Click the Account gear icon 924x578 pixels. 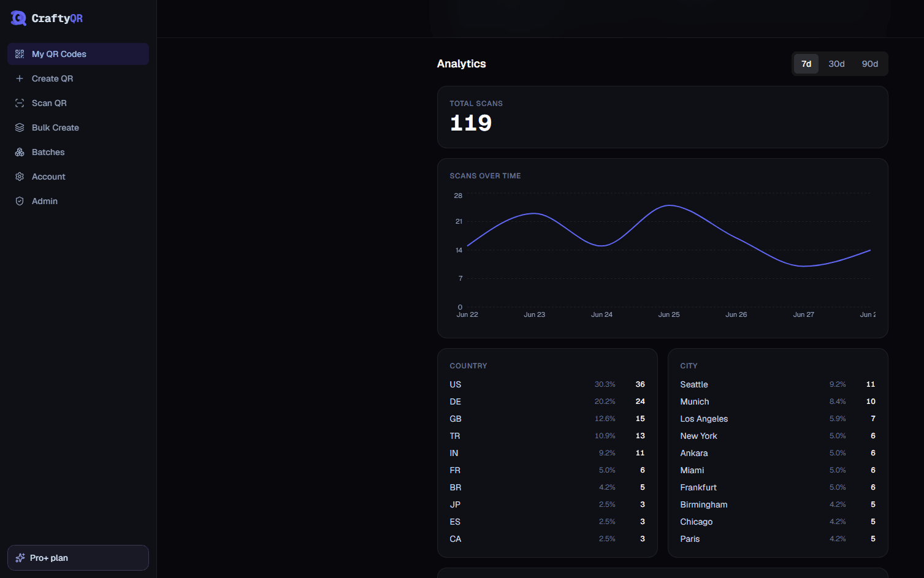pos(20,177)
